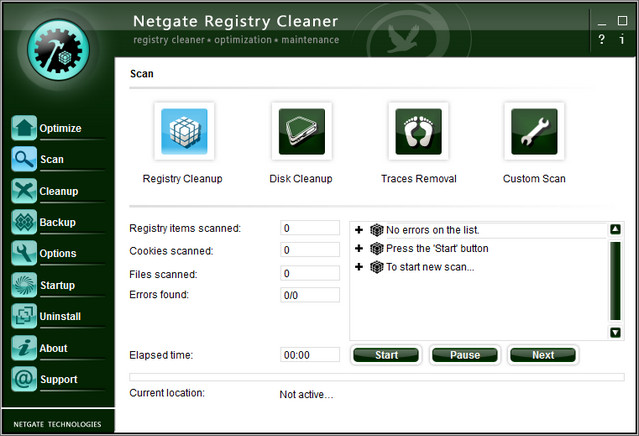Click the Next button
Screen dimensions: 639x436
543,355
